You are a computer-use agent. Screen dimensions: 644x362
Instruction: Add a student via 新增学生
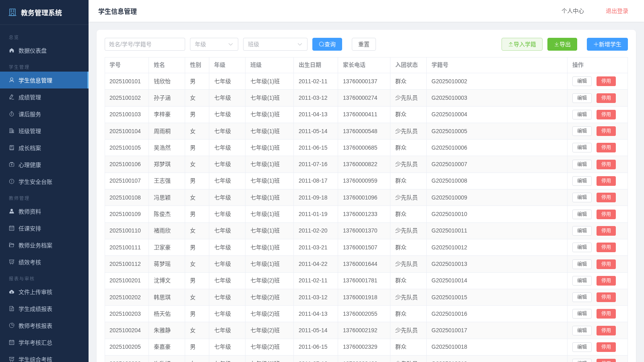click(x=607, y=44)
